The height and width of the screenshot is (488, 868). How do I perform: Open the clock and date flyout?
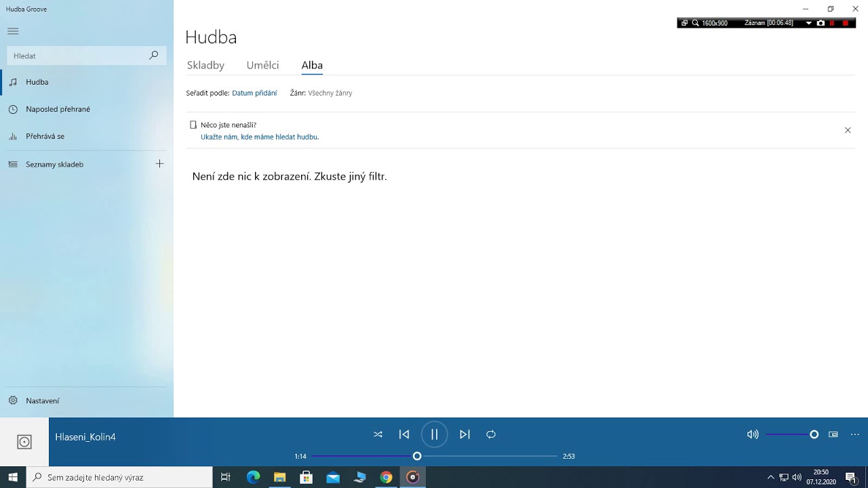pos(821,477)
